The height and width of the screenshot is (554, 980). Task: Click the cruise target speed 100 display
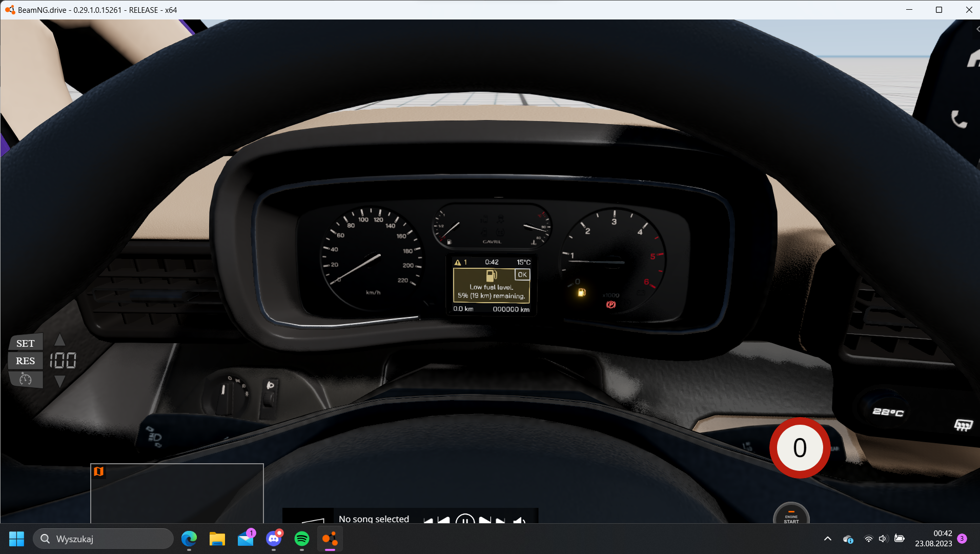63,361
